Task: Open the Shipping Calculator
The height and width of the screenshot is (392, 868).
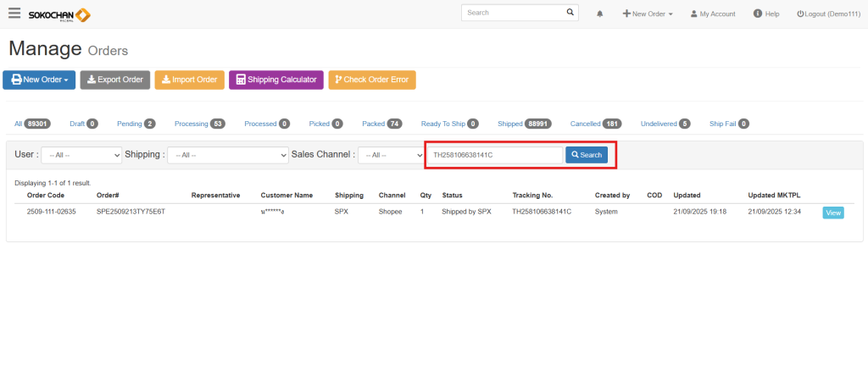Action: coord(275,80)
